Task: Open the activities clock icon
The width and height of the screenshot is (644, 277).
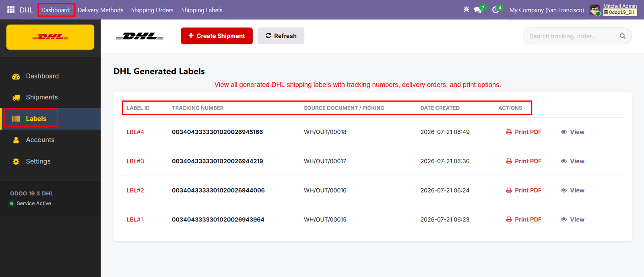Action: [495, 10]
